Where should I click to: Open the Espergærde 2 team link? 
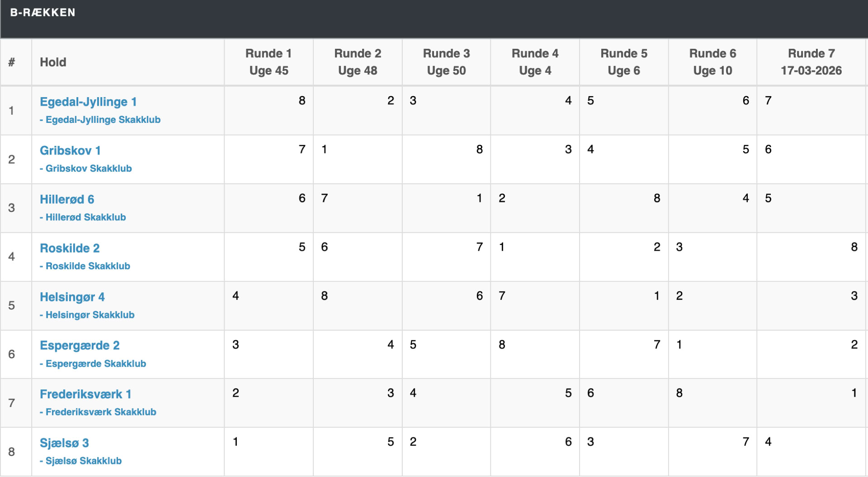pos(80,346)
